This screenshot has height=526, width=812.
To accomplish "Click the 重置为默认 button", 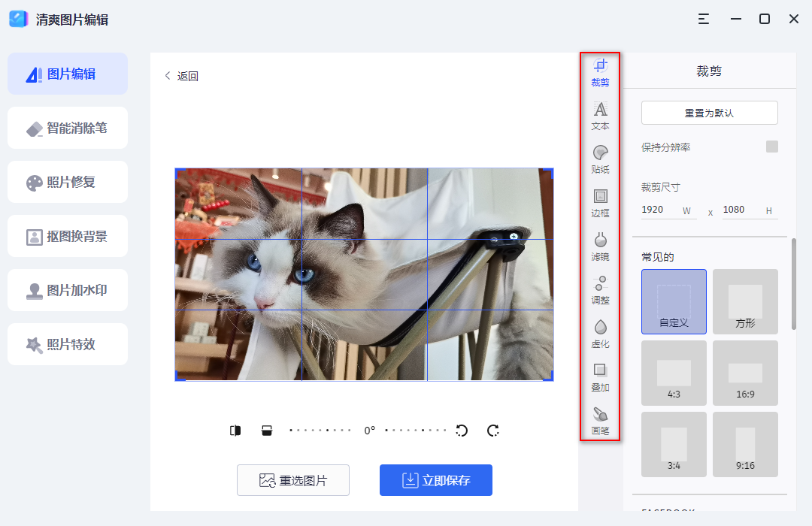I will (x=710, y=113).
